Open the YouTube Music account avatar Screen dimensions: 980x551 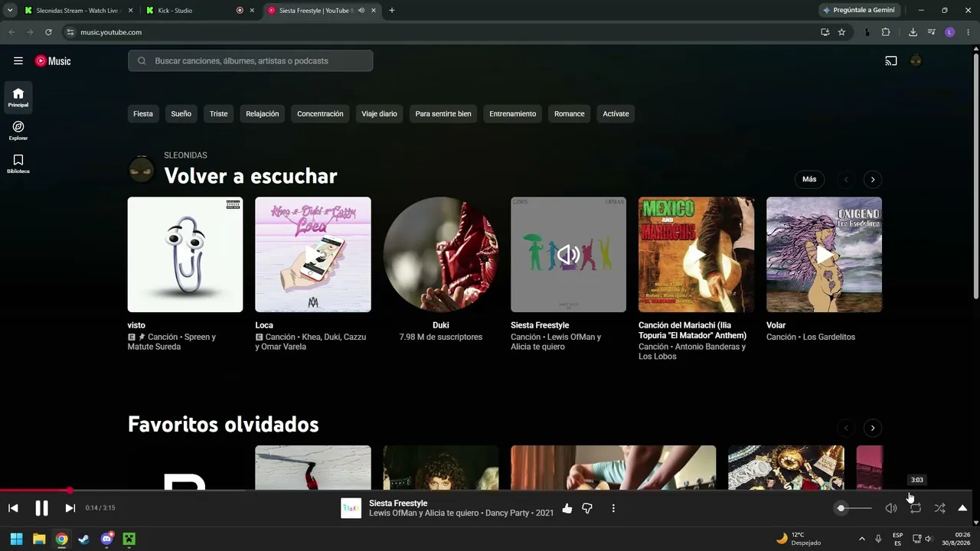click(916, 60)
